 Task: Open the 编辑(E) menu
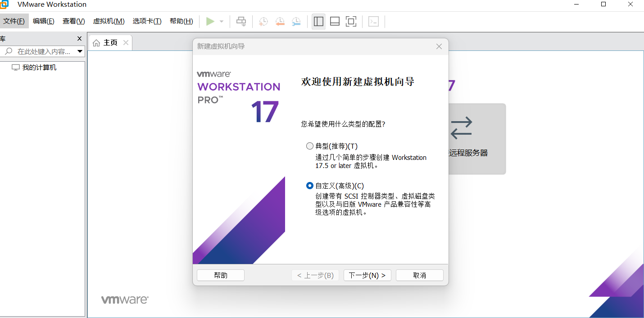(x=44, y=21)
